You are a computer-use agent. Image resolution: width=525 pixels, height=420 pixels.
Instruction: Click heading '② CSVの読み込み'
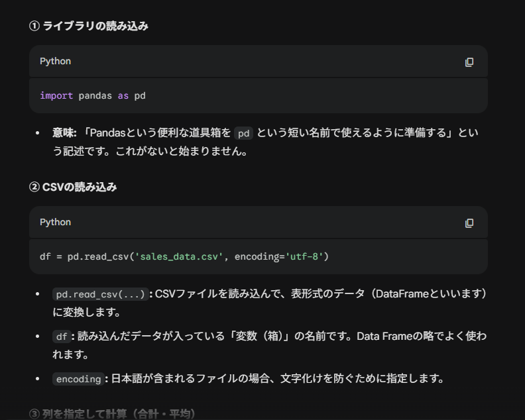coord(73,187)
